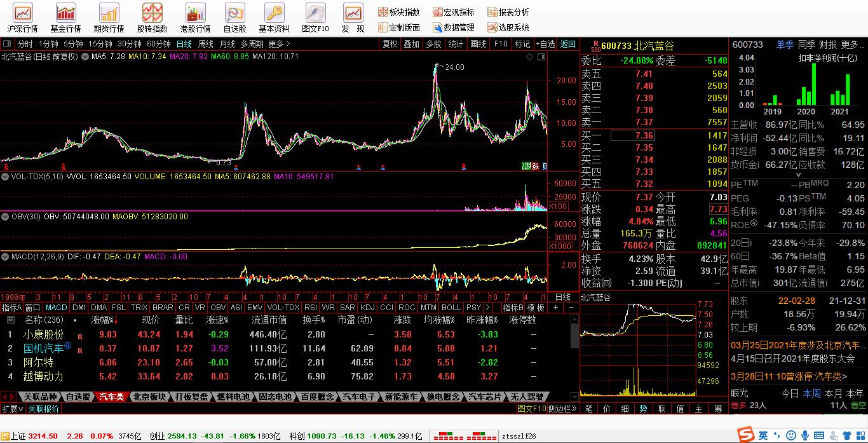The height and width of the screenshot is (443, 868).
Task: Select BOLL indicator tab
Action: pos(451,308)
